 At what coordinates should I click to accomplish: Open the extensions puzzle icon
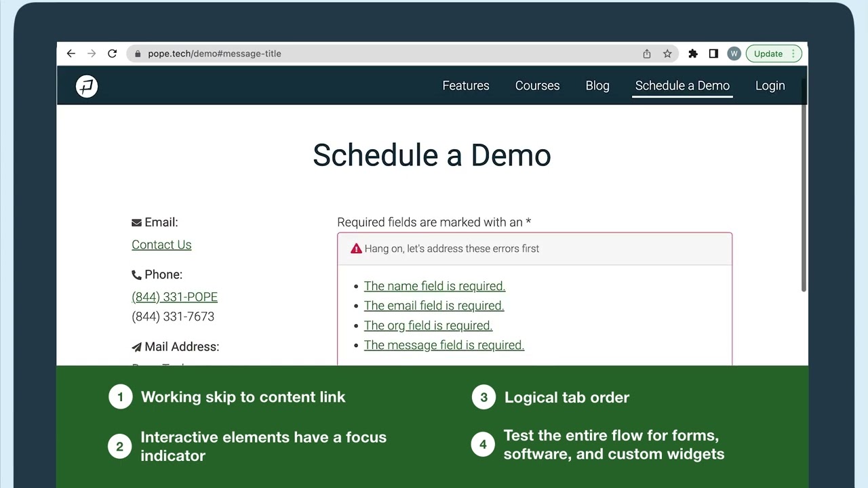pos(693,54)
